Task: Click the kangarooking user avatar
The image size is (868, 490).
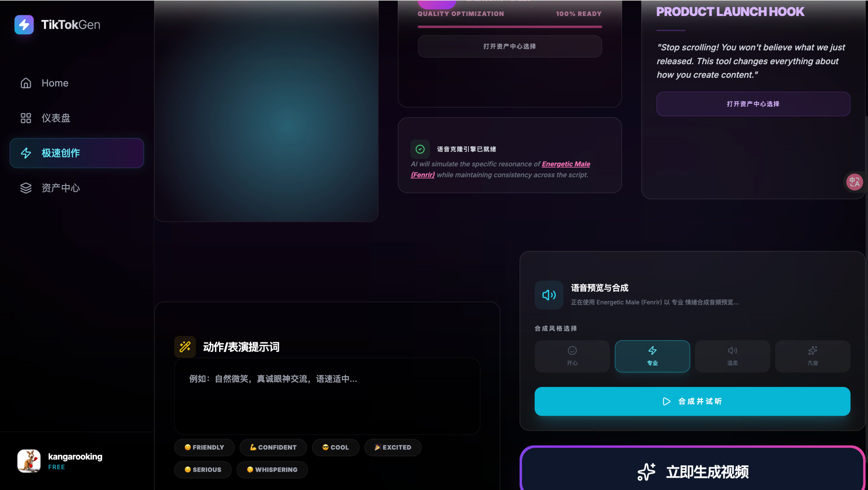Action: tap(29, 461)
